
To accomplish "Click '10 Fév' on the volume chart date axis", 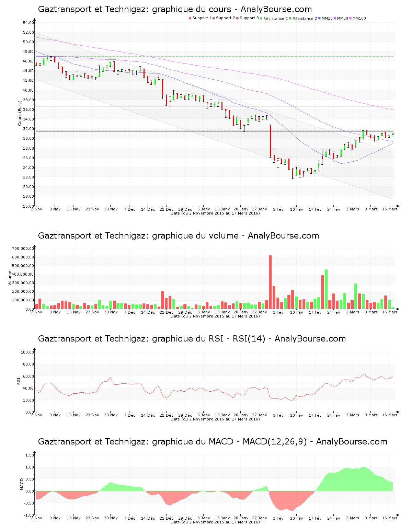I will click(x=297, y=312).
